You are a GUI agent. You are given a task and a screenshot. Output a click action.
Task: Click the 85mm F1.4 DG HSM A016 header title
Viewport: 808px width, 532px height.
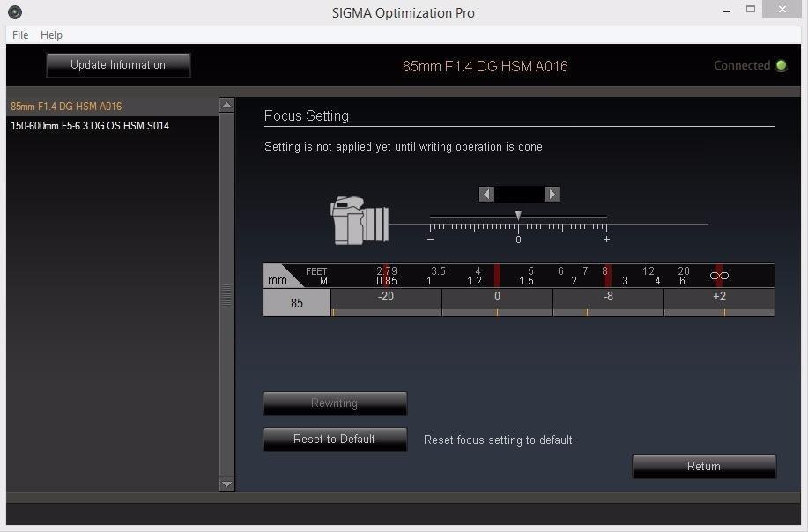485,66
